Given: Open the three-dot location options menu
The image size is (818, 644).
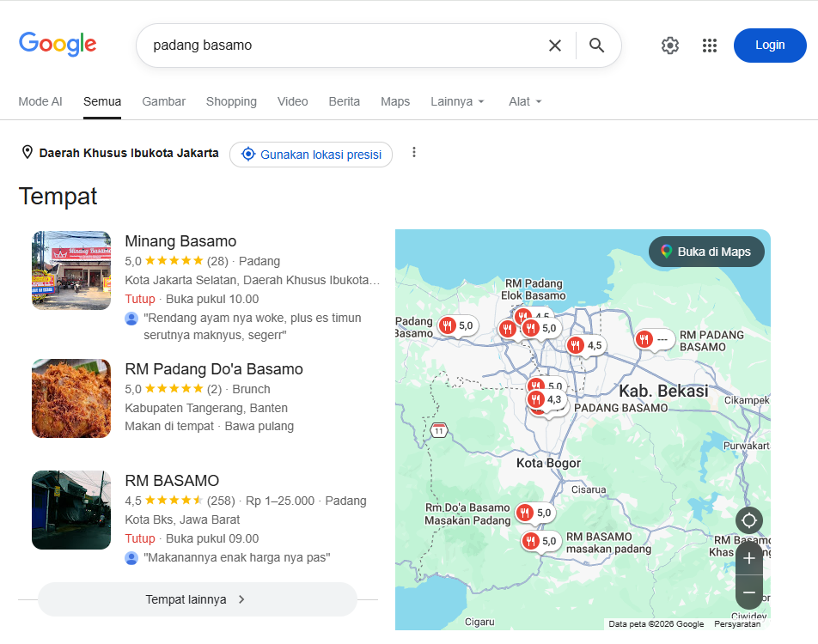Looking at the screenshot, I should point(413,152).
